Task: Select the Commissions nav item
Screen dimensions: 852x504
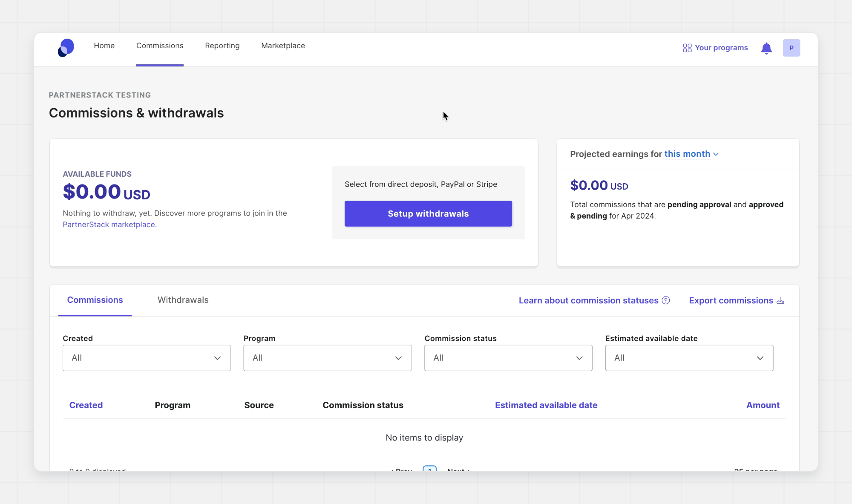Action: coord(160,46)
